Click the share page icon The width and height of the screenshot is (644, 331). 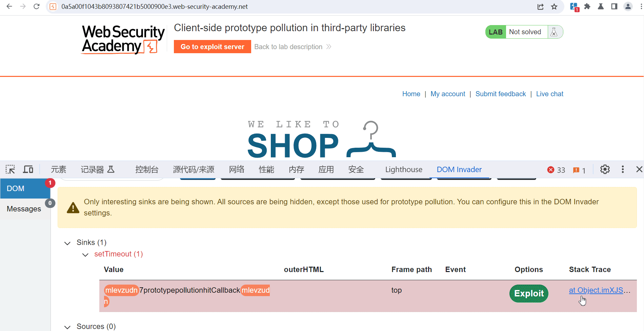point(541,7)
